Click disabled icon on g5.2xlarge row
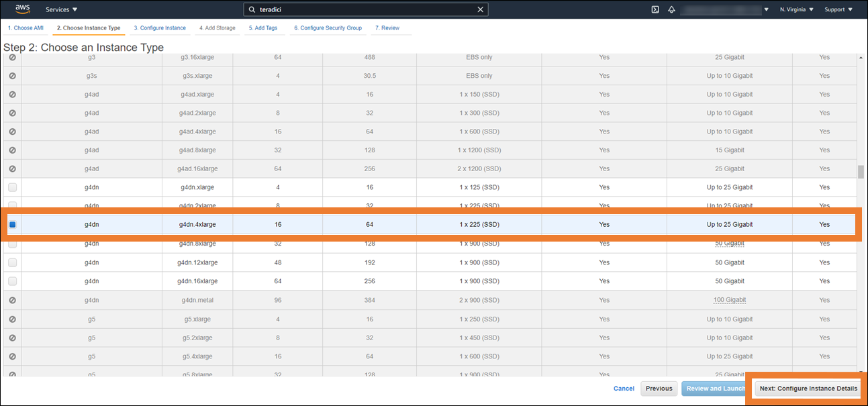The image size is (868, 406). [13, 338]
